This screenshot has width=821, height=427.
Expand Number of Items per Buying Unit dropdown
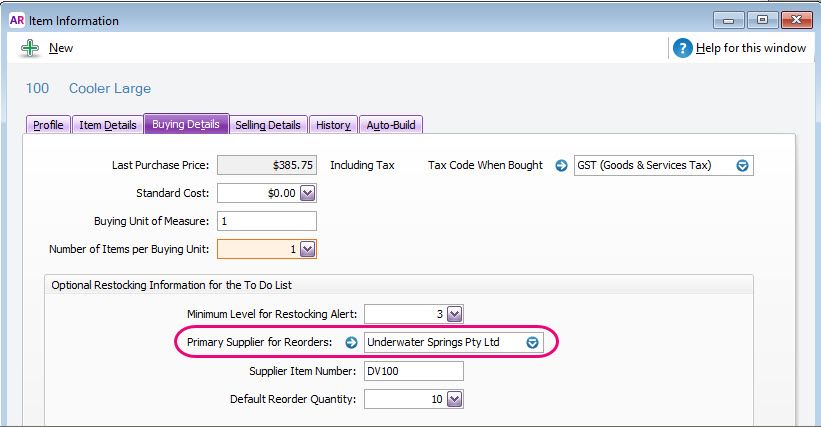pyautogui.click(x=307, y=250)
